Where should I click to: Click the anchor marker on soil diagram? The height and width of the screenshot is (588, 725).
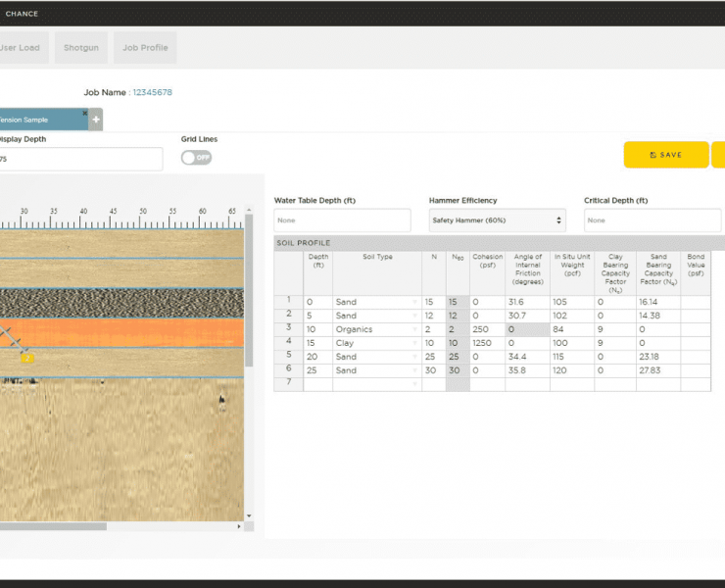27,358
